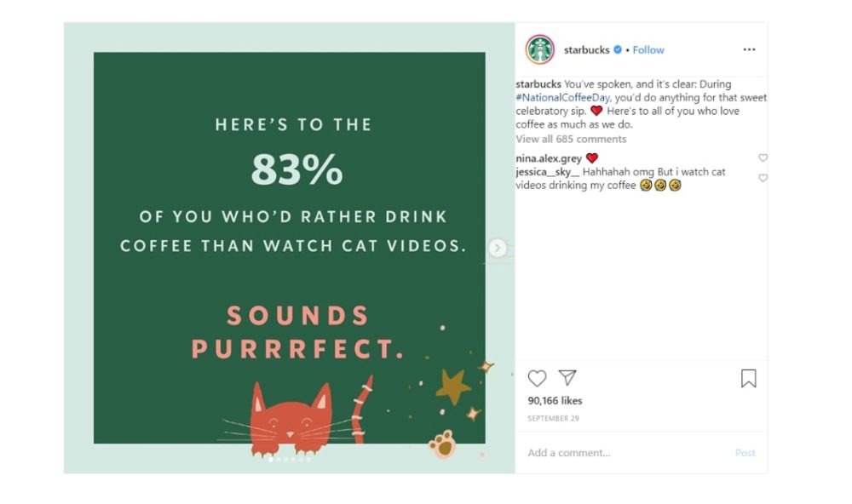Reveal the next slide with the right chevron
Image resolution: width=852 pixels, height=504 pixels.
point(497,248)
